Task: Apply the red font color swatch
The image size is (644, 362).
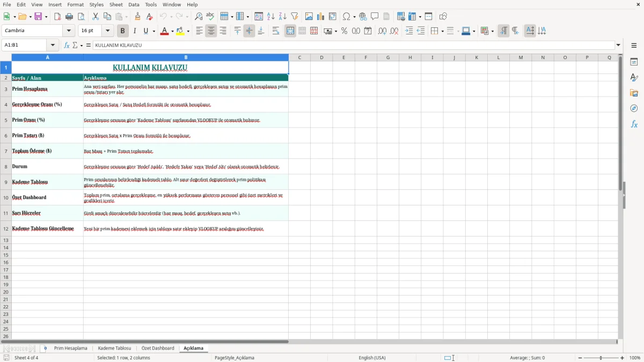Action: (165, 31)
